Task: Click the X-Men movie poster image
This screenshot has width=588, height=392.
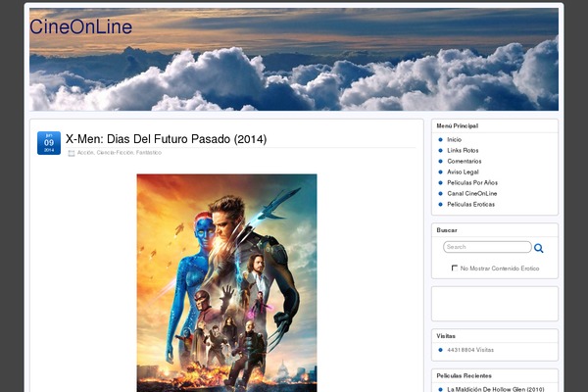Action: [227, 283]
